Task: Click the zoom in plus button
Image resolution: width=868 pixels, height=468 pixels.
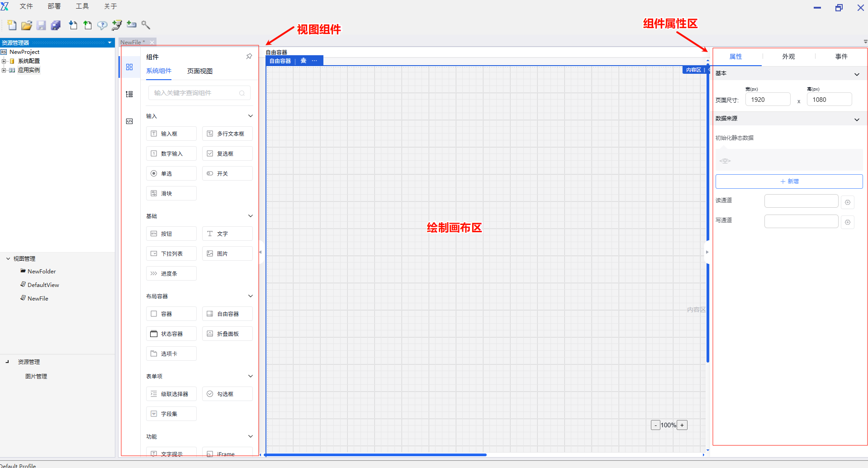Action: (682, 425)
